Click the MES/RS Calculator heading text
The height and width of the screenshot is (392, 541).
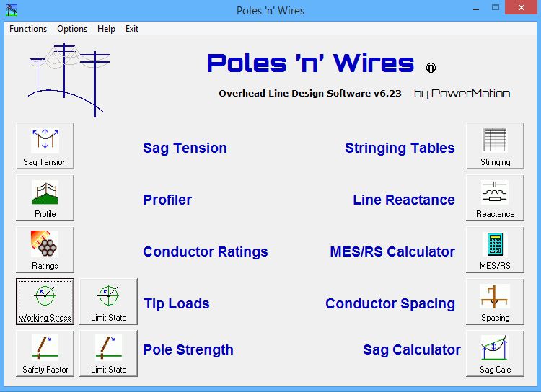coord(392,251)
